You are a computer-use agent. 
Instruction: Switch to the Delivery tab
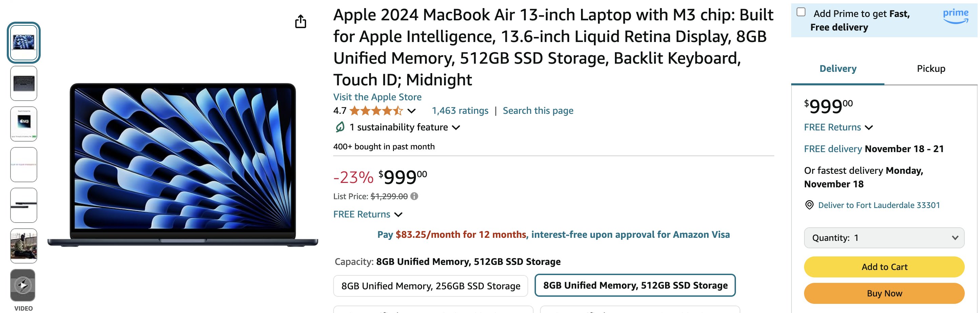click(x=838, y=68)
